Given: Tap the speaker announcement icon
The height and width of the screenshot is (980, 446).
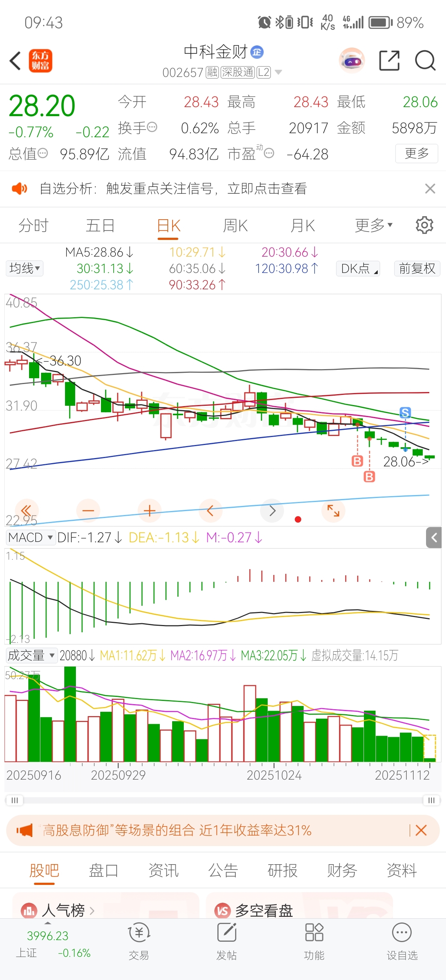Looking at the screenshot, I should tap(19, 188).
